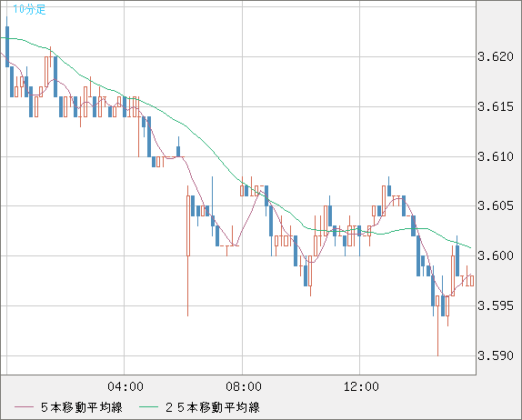Select the 3.605 price axis label
The height and width of the screenshot is (420, 522).
click(x=496, y=205)
